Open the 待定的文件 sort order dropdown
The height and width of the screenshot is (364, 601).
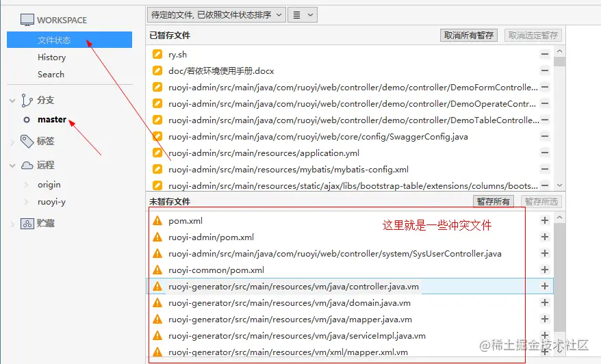coord(216,15)
